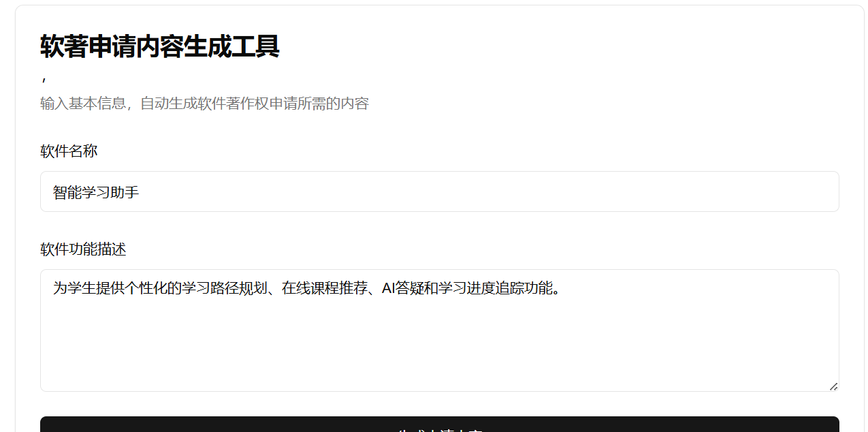Screen dimensions: 868x432
Task: Click the subtitle starting with 输入基本信息
Action: 204,104
